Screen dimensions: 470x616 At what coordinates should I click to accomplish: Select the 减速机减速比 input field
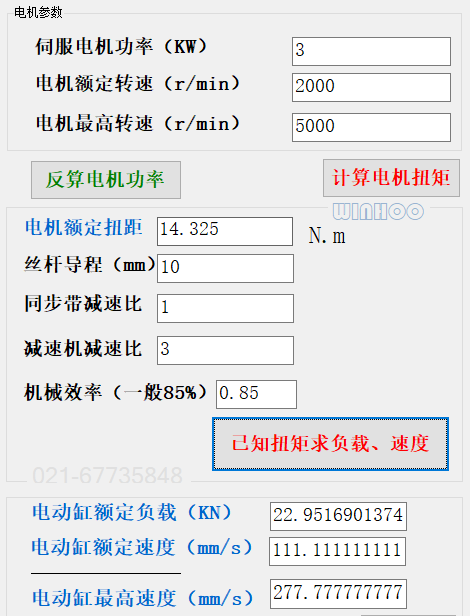pos(225,350)
